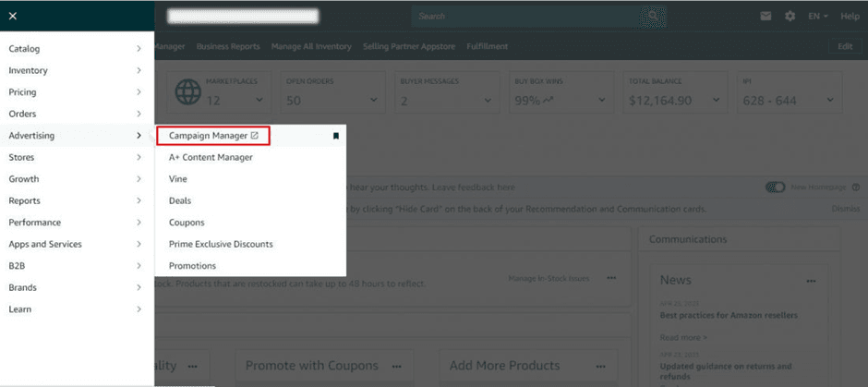This screenshot has height=387, width=868.
Task: Toggle the New Homepage switch
Action: [775, 187]
